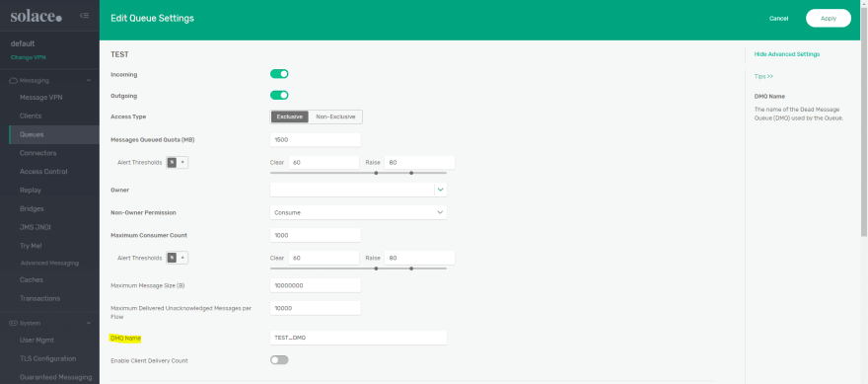This screenshot has height=384, width=868.
Task: Click Hide Advanced Settings link
Action: (787, 54)
